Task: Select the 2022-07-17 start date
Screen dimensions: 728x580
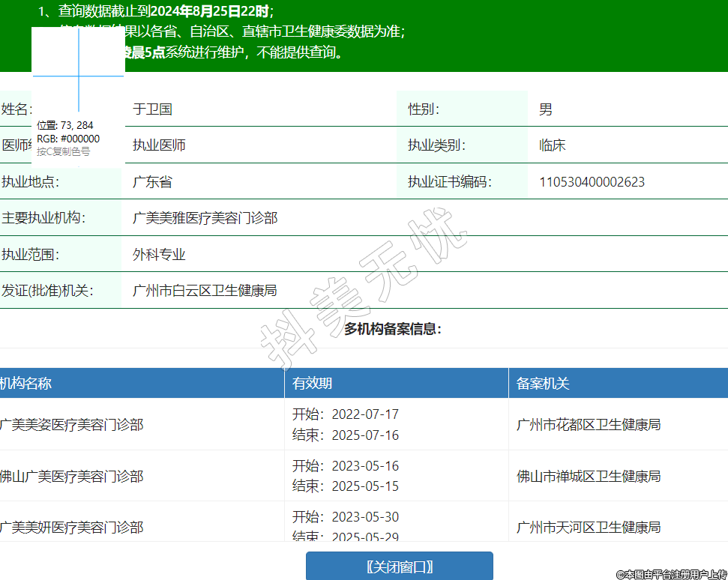Action: click(x=364, y=414)
